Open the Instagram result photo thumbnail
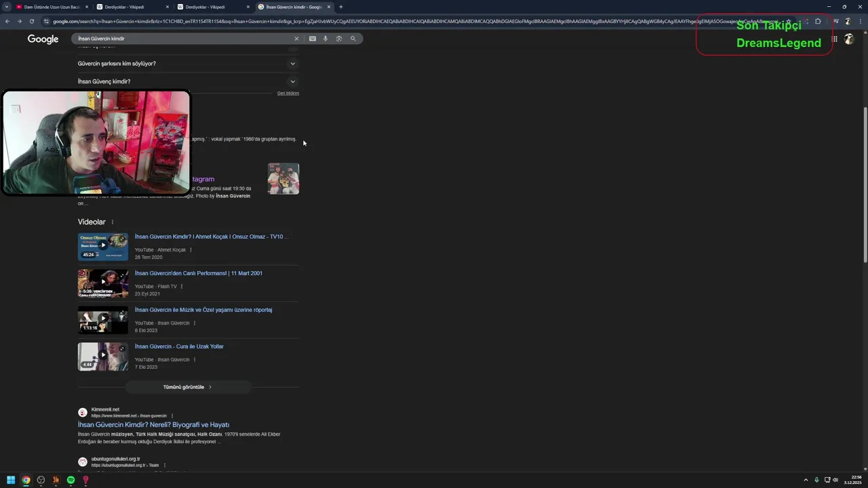The width and height of the screenshot is (868, 488). 283,179
